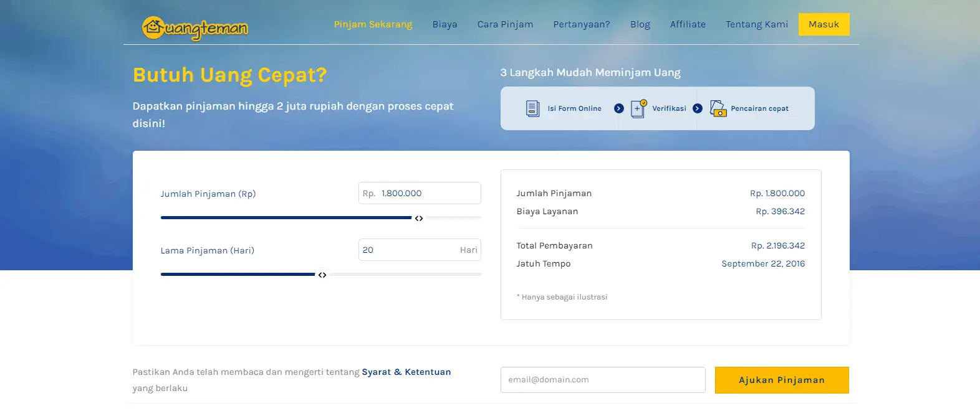This screenshot has height=411, width=980.
Task: Submit with the Ajukan Pinjaman button
Action: [781, 380]
